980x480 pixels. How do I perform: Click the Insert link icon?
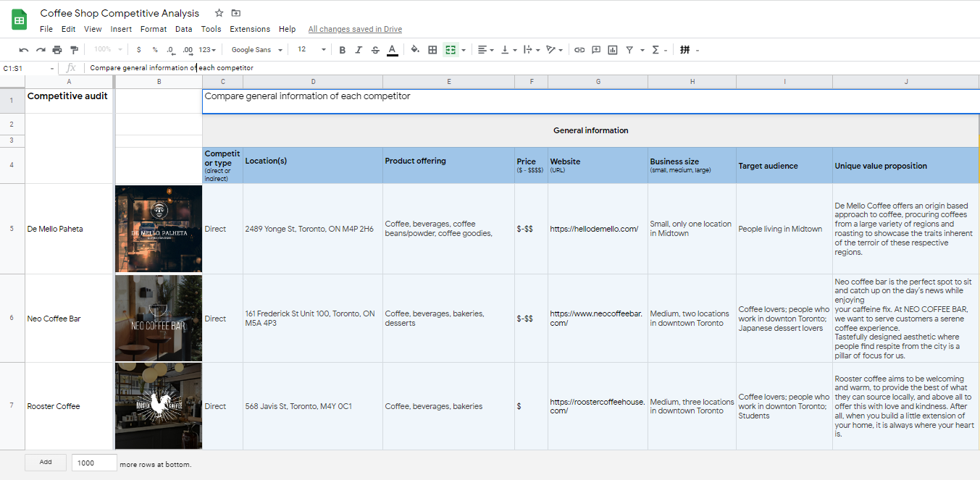pos(579,50)
